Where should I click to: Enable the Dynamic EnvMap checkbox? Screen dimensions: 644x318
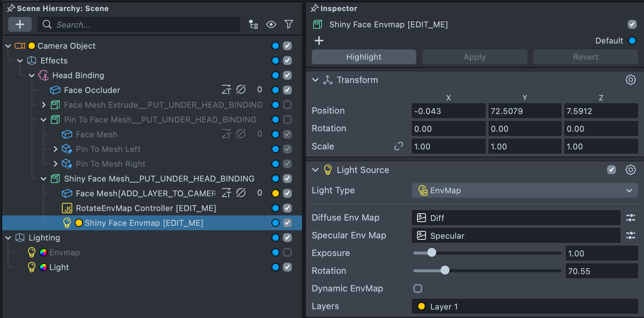pos(418,288)
